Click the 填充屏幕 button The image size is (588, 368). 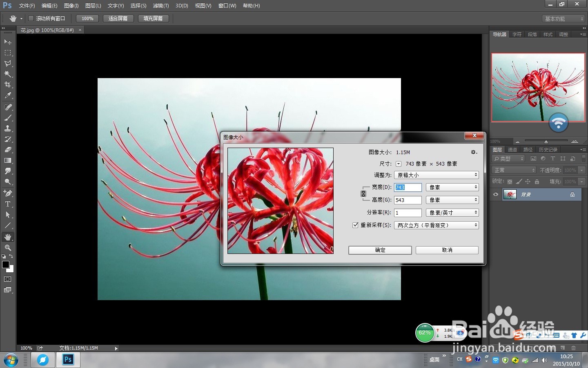point(153,18)
